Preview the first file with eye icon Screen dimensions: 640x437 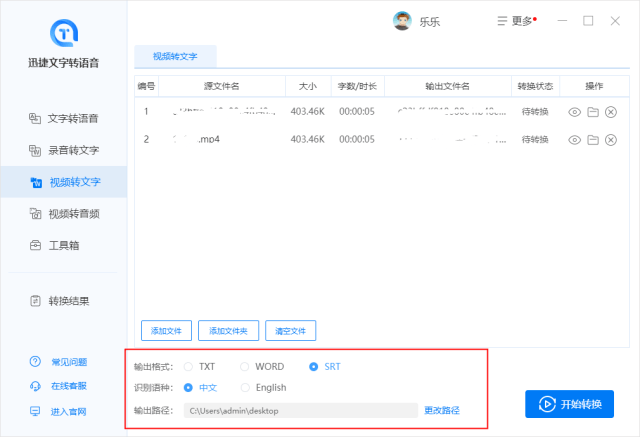click(x=574, y=112)
